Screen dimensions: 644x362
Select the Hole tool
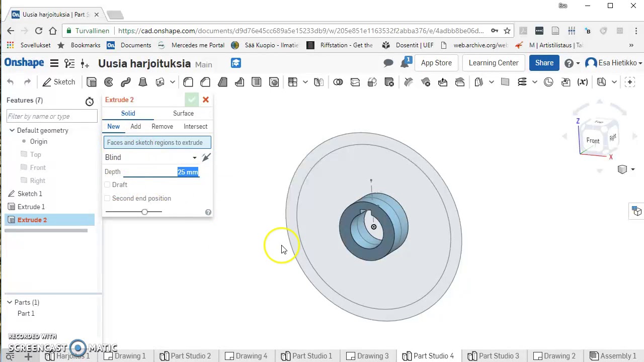274,82
